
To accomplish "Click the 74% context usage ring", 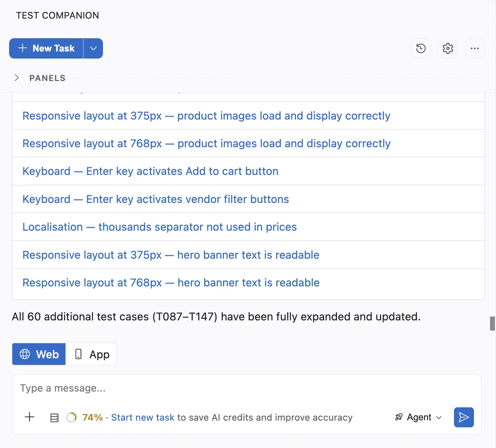I will pos(71,418).
